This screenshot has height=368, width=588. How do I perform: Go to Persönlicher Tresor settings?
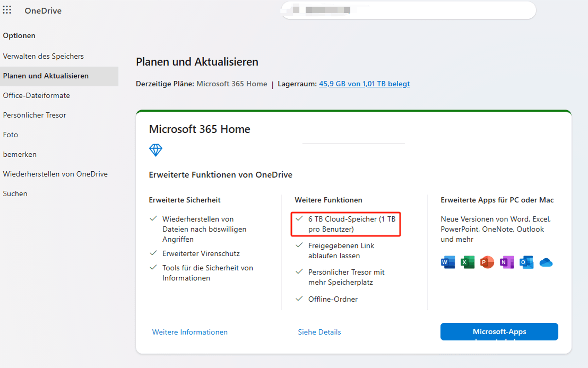[x=34, y=115]
